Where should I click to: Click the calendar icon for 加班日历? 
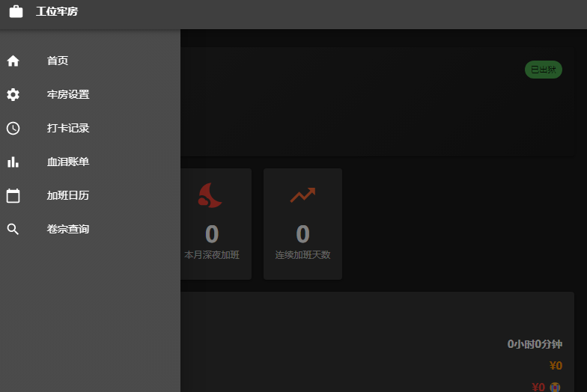(13, 195)
